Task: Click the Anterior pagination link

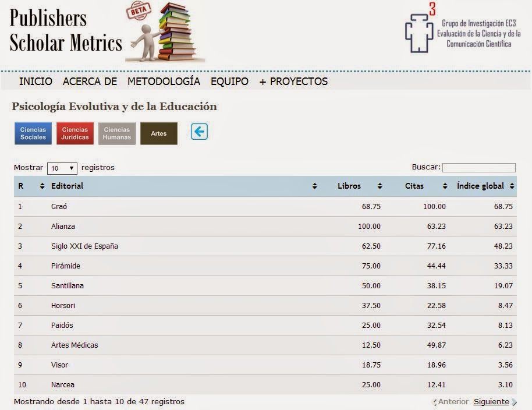Action: point(453,402)
